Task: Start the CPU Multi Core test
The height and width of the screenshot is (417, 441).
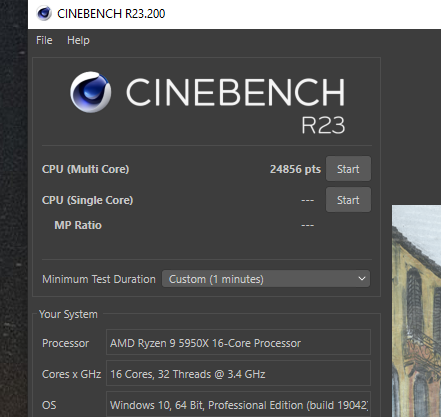Action: coord(348,169)
